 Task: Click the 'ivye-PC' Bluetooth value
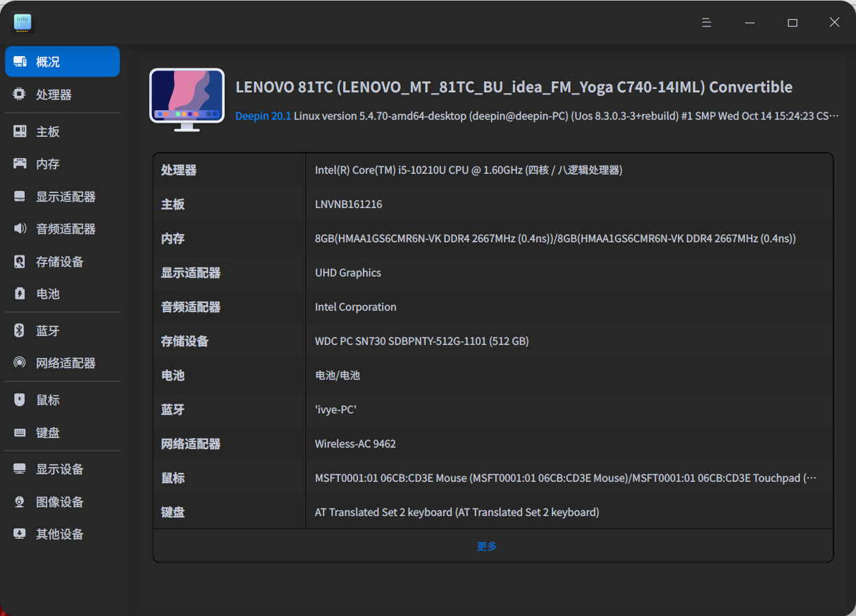tap(336, 409)
